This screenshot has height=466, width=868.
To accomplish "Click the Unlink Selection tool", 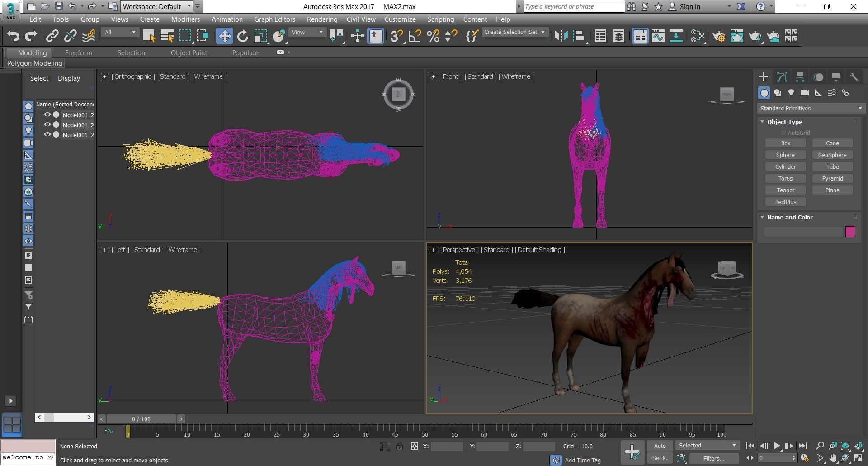I will [x=70, y=36].
